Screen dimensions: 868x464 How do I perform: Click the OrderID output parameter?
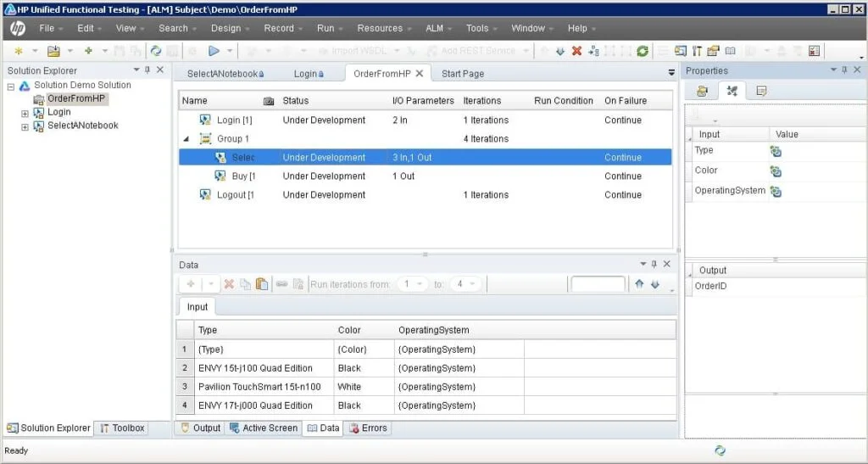(x=710, y=286)
